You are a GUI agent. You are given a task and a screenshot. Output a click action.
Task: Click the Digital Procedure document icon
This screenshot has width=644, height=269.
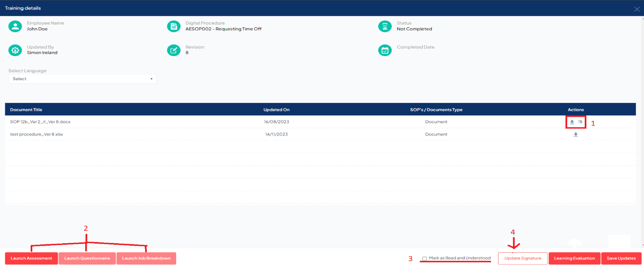pyautogui.click(x=174, y=27)
